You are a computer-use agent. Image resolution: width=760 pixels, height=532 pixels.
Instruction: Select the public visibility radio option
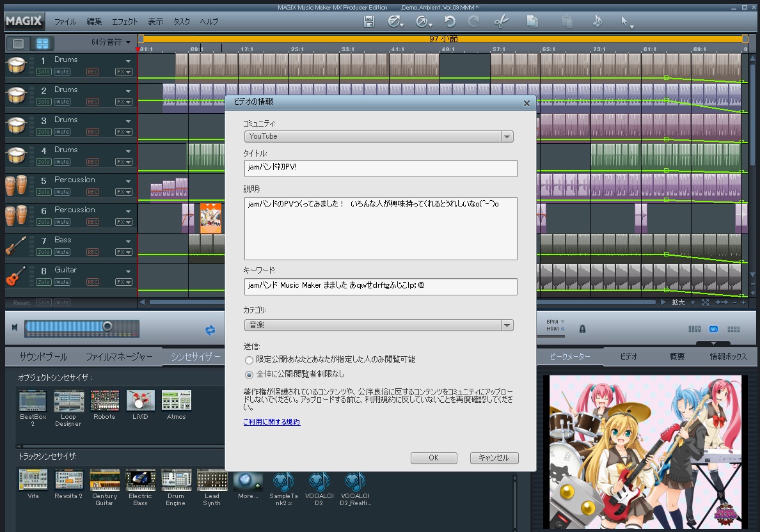[249, 375]
